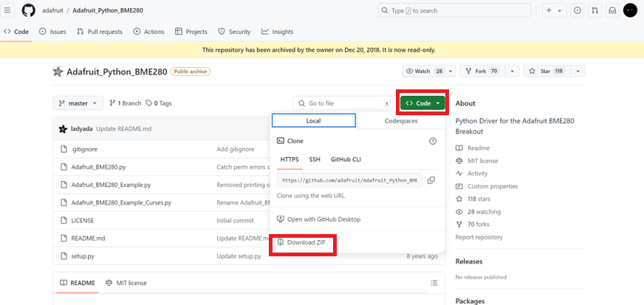Image resolution: width=644 pixels, height=305 pixels.
Task: Expand the Star lists dropdown arrow
Action: click(578, 72)
